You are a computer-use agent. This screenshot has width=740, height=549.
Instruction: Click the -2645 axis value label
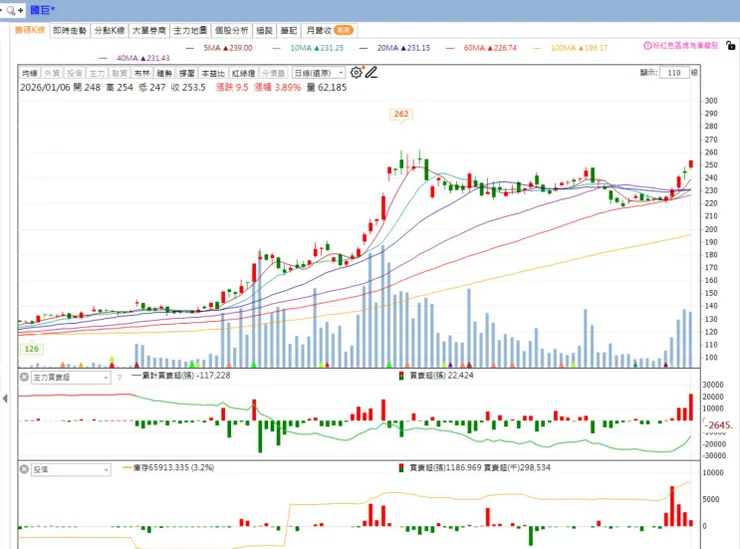pyautogui.click(x=718, y=425)
